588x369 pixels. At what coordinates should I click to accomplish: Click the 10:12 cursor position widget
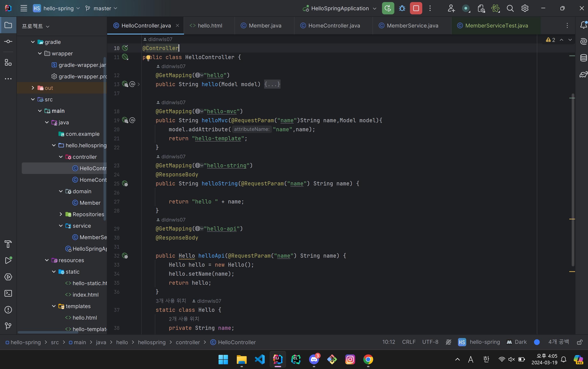pyautogui.click(x=389, y=342)
